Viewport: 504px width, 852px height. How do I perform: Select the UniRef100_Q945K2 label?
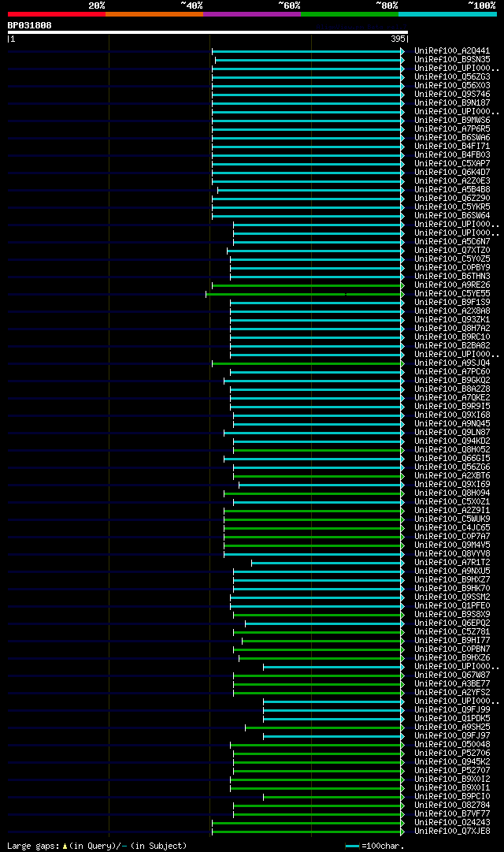pos(452,762)
